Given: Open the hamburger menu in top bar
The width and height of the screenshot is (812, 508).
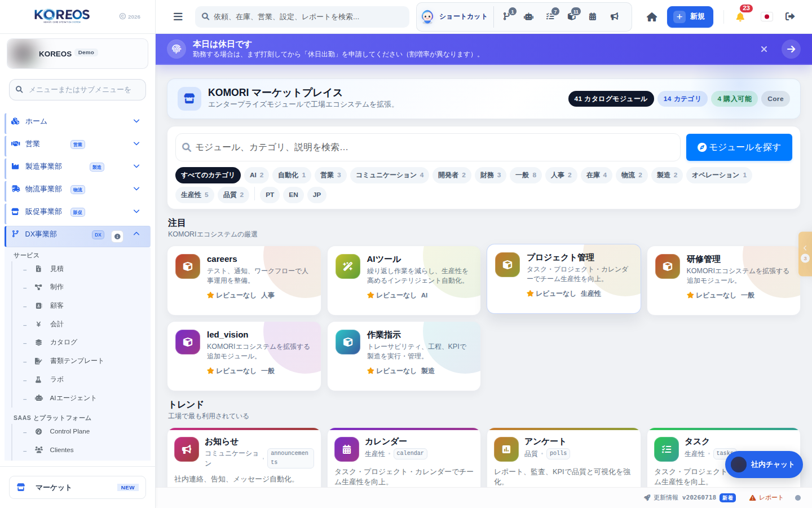Looking at the screenshot, I should pos(178,17).
